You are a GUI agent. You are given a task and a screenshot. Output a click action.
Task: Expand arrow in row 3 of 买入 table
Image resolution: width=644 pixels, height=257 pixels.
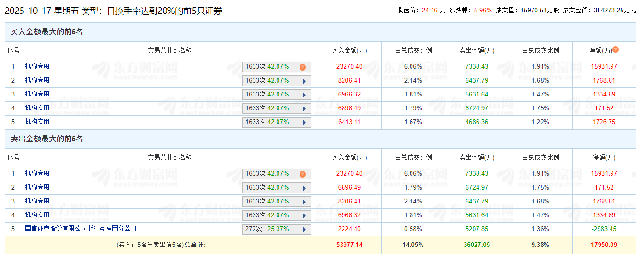click(304, 95)
